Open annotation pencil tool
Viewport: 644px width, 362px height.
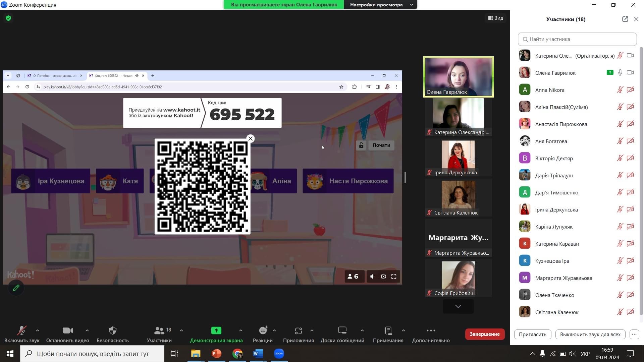[x=16, y=288]
